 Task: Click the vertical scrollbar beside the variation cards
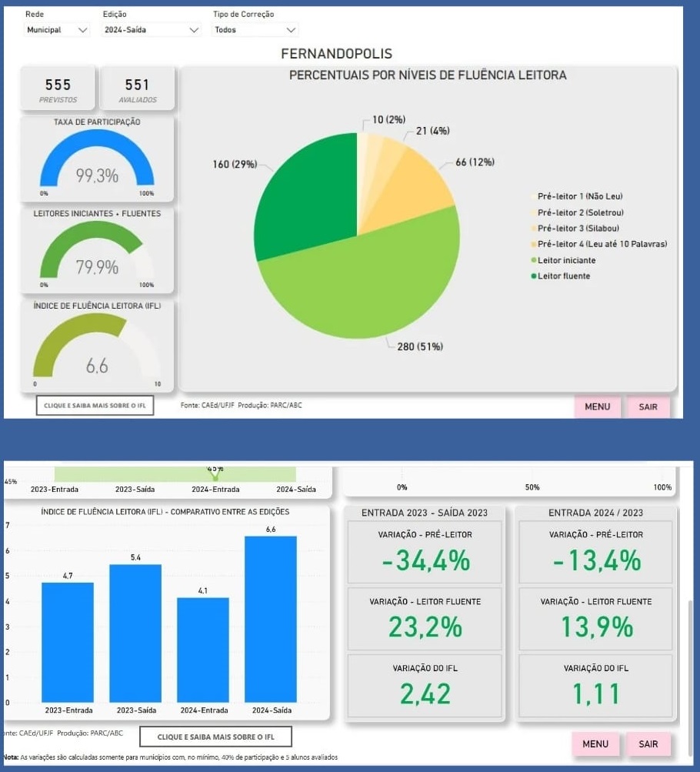(x=690, y=662)
